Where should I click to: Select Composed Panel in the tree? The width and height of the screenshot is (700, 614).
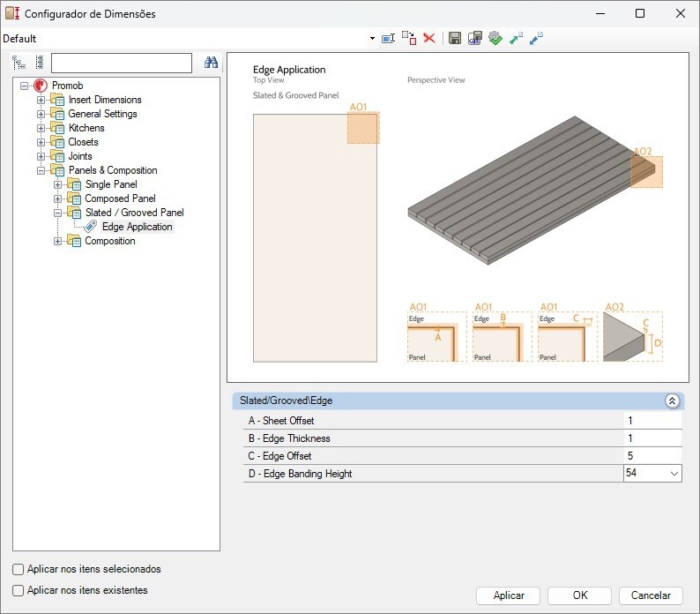(x=120, y=198)
